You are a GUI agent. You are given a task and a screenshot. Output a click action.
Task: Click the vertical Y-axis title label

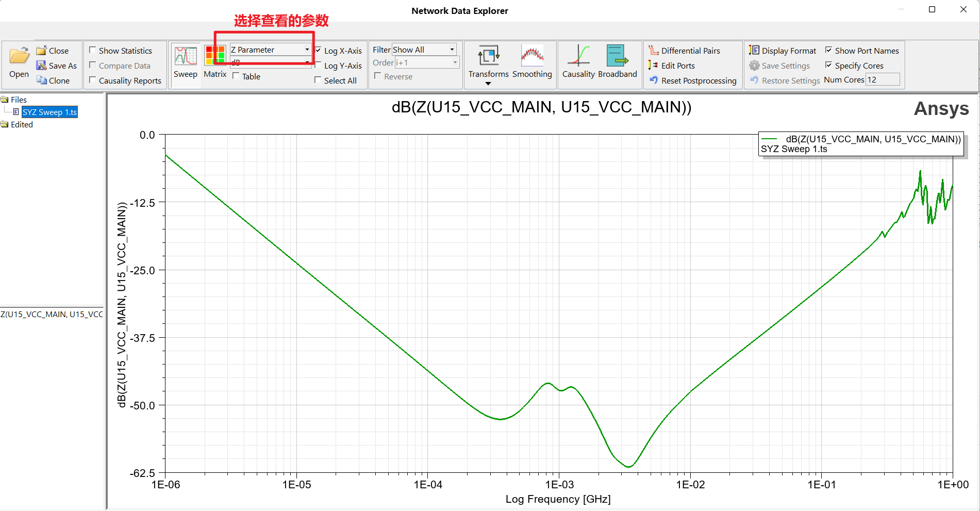point(122,305)
